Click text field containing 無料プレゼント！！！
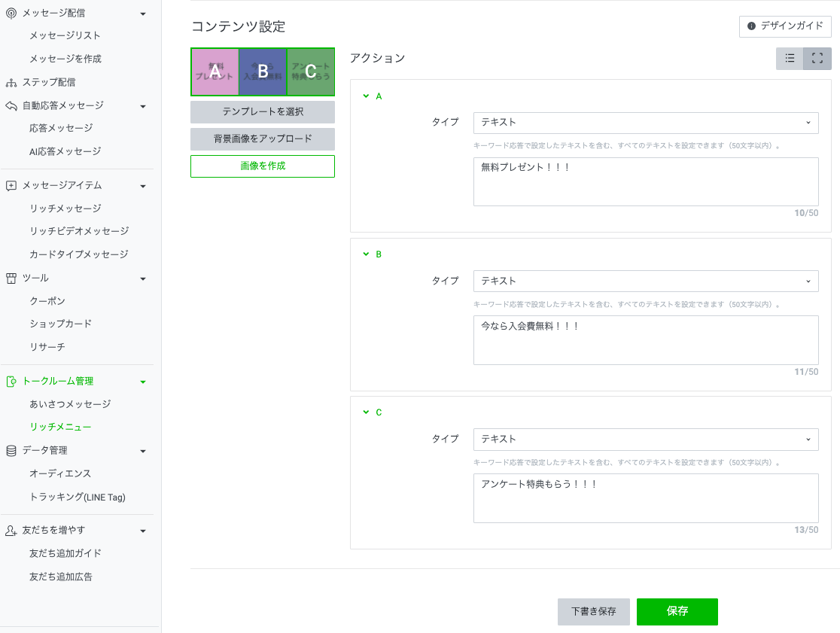Image resolution: width=840 pixels, height=633 pixels. tap(646, 181)
